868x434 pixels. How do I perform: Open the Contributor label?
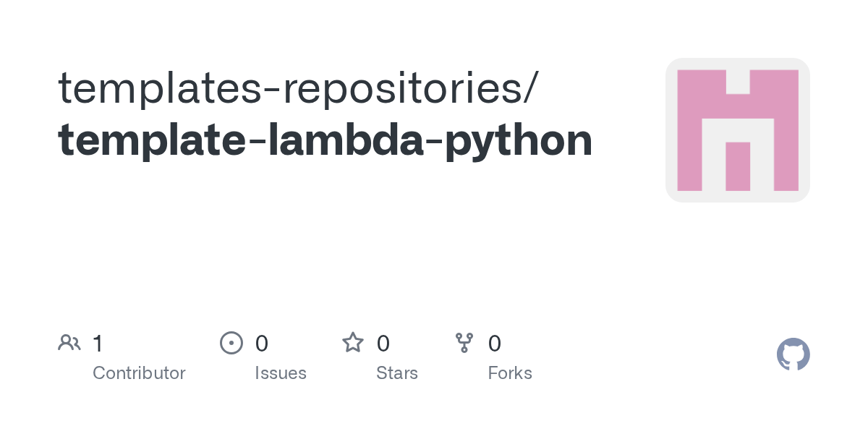pyautogui.click(x=139, y=373)
